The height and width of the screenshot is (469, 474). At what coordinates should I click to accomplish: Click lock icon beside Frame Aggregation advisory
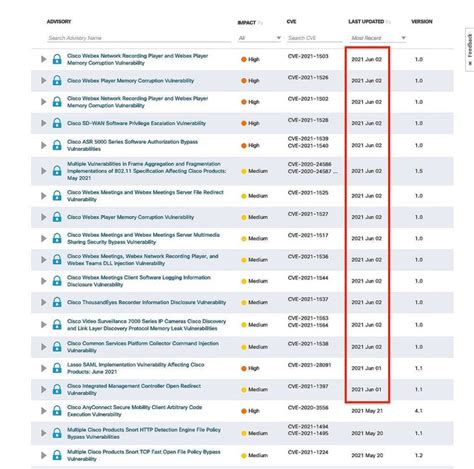(57, 171)
